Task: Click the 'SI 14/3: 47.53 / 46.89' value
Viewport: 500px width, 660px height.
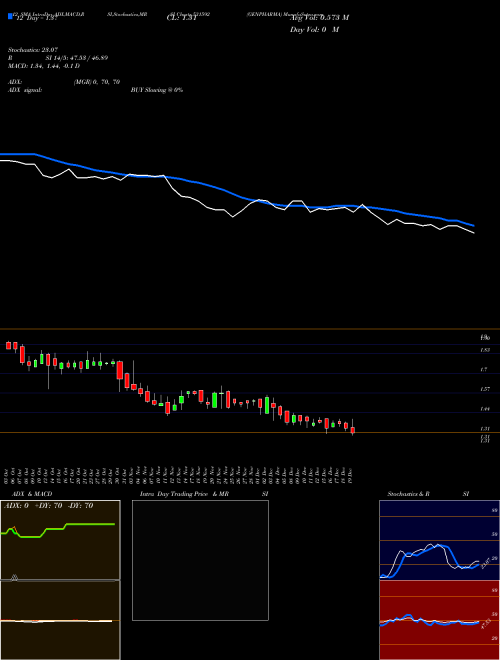Action: pyautogui.click(x=77, y=58)
